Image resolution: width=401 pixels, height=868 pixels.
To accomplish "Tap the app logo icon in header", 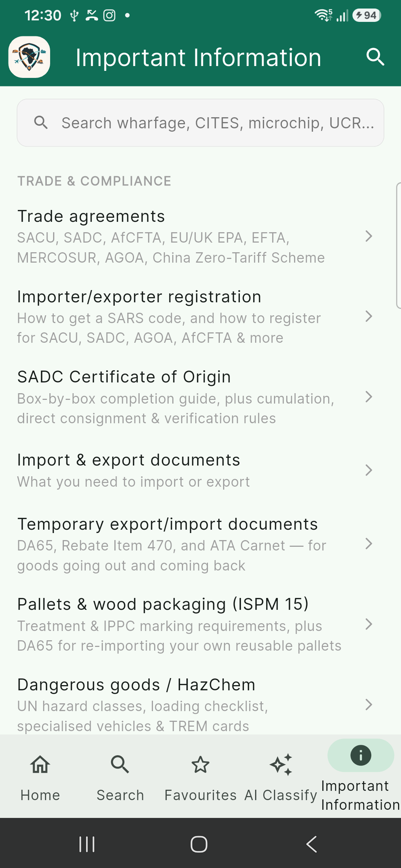I will tap(29, 57).
